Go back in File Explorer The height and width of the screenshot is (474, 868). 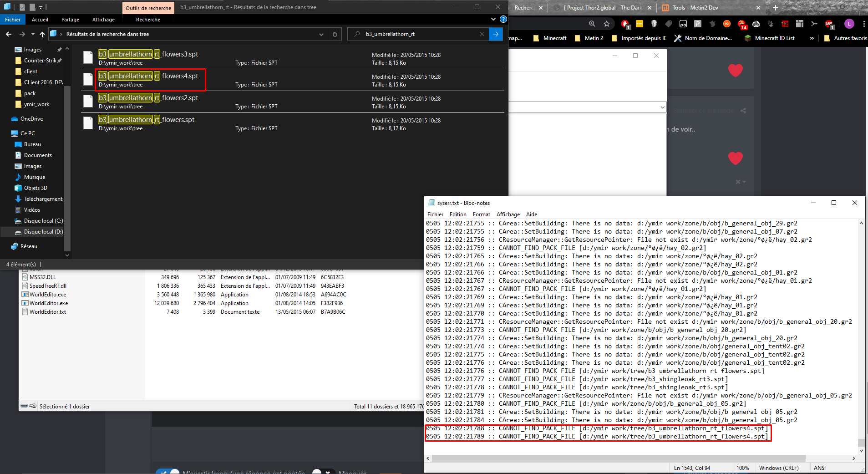click(9, 34)
